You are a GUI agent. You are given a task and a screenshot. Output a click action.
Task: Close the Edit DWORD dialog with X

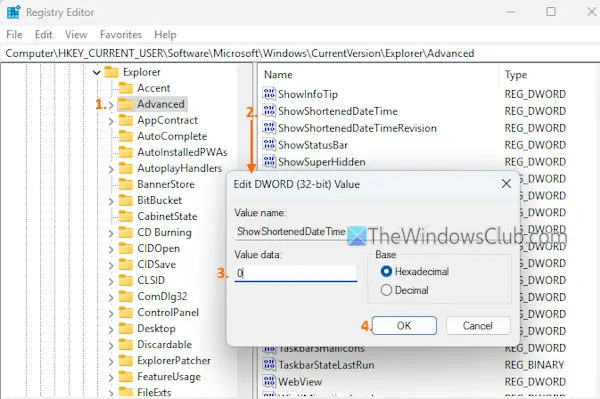tap(506, 184)
